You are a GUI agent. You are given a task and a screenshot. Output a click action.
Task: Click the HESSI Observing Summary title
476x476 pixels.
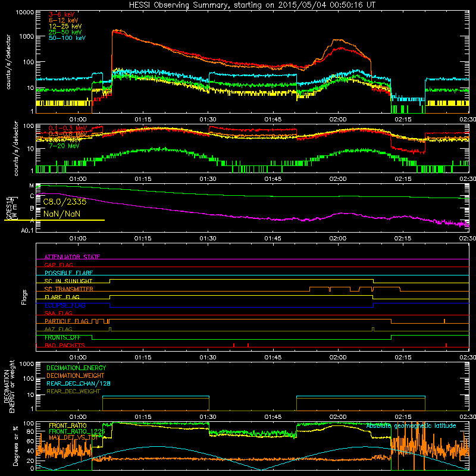(x=252, y=5)
